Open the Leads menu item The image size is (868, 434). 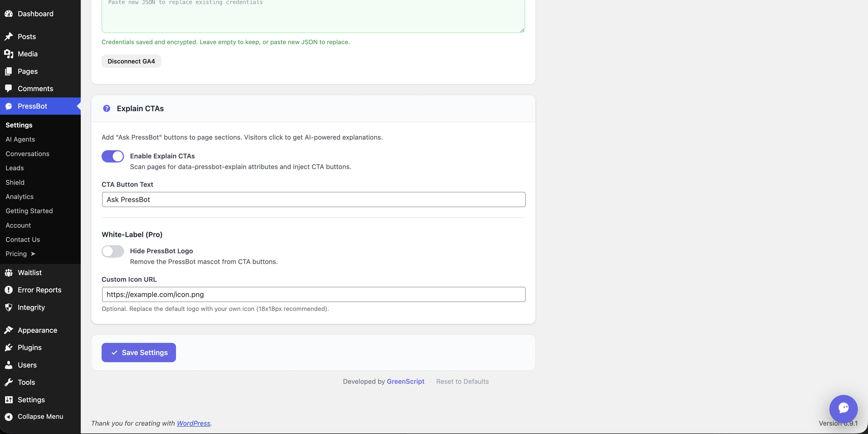point(14,168)
